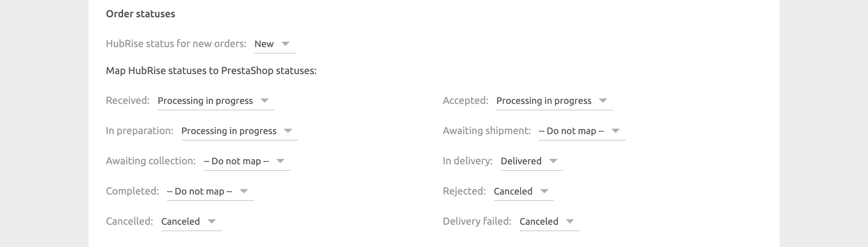The width and height of the screenshot is (868, 247).
Task: Click the Delivery failed Canceled value
Action: tap(538, 221)
